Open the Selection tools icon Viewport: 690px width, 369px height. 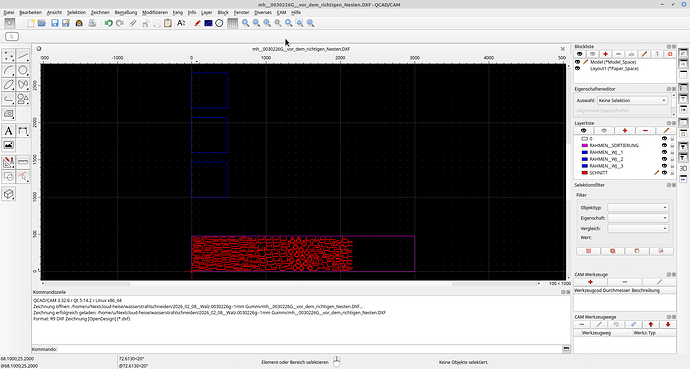(x=23, y=176)
